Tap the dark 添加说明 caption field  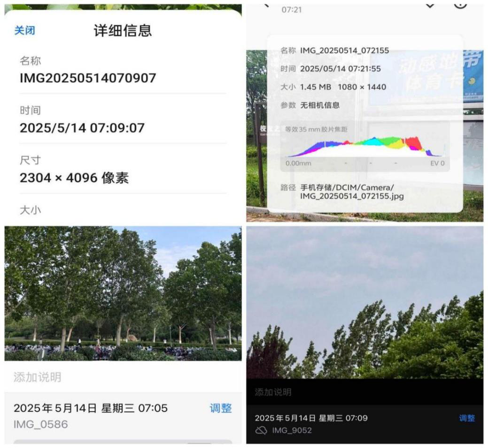[273, 392]
